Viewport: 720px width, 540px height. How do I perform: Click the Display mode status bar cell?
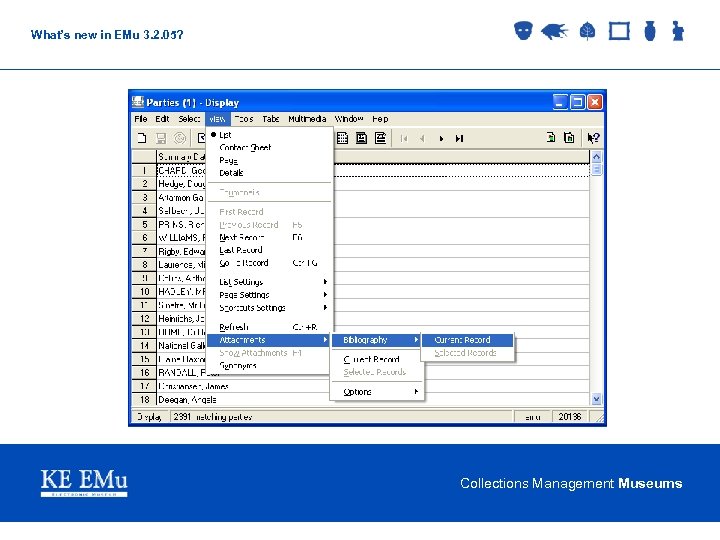click(x=150, y=416)
